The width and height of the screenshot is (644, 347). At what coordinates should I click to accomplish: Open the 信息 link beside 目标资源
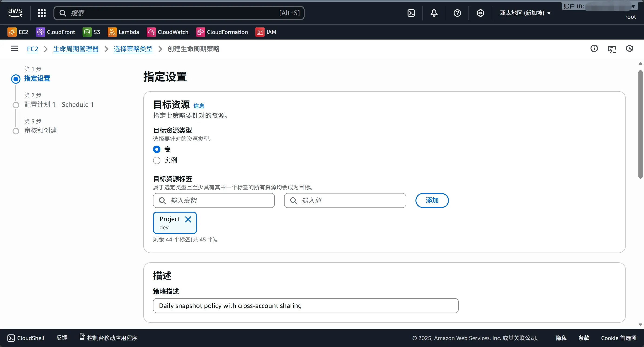199,106
